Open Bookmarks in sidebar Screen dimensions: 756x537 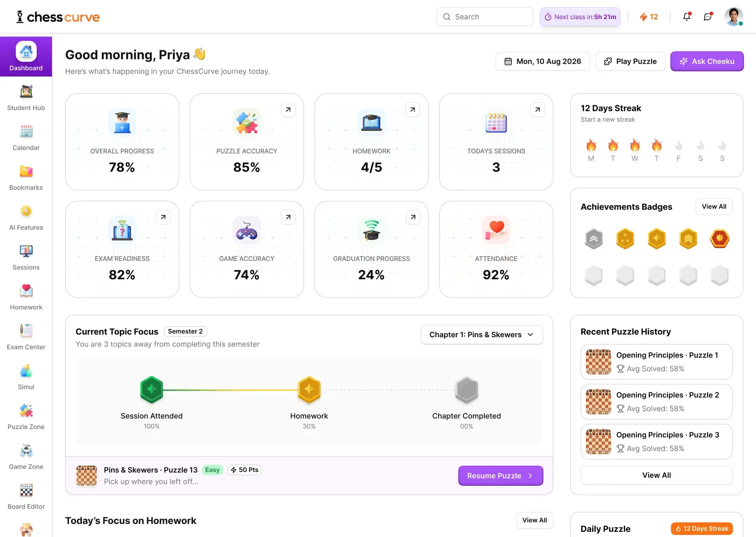pos(26,178)
